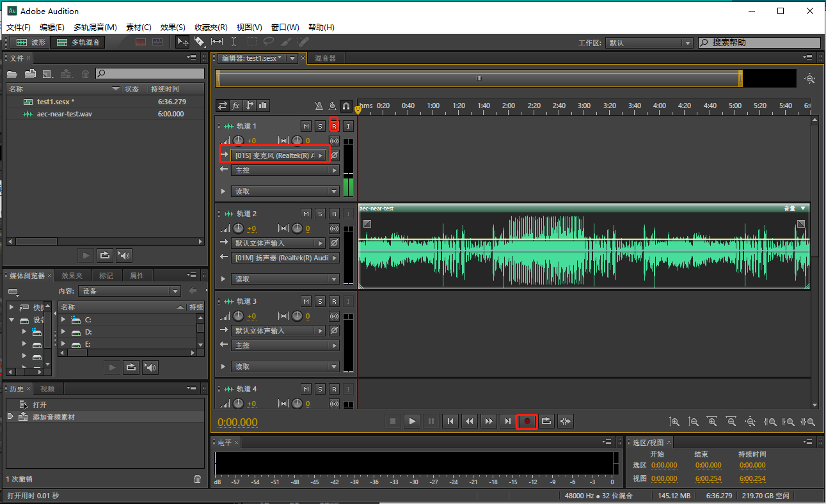Open Track 1 automation 读取 dropdown

tap(285, 191)
